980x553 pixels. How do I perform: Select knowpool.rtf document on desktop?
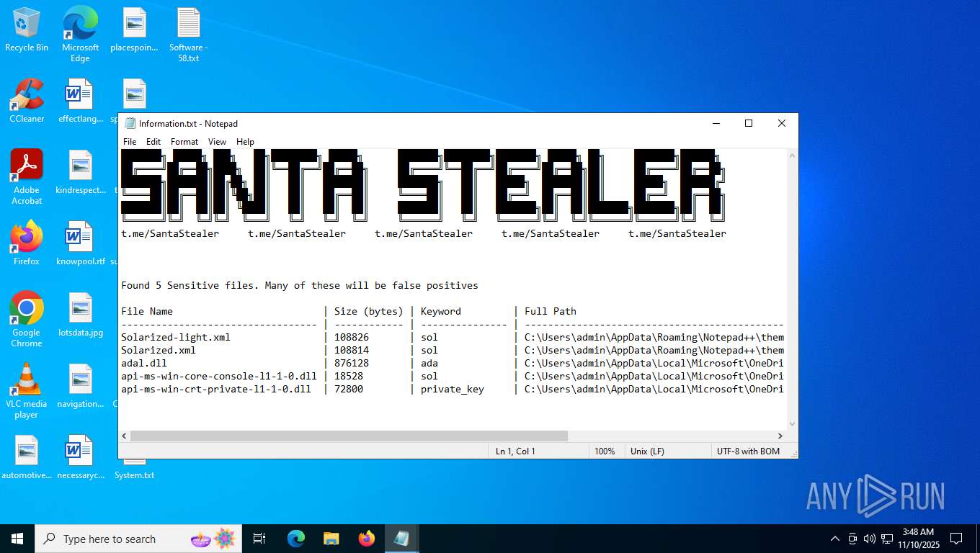tap(80, 243)
